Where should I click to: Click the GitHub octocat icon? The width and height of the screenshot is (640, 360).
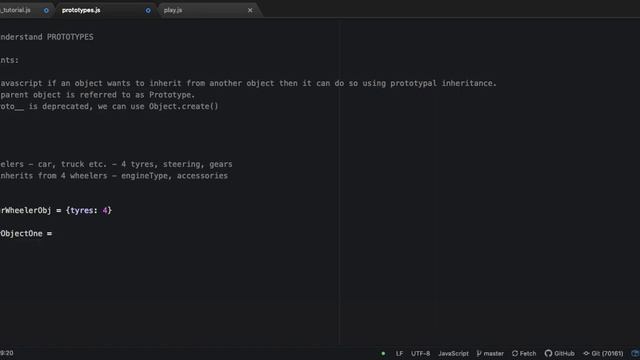point(548,353)
